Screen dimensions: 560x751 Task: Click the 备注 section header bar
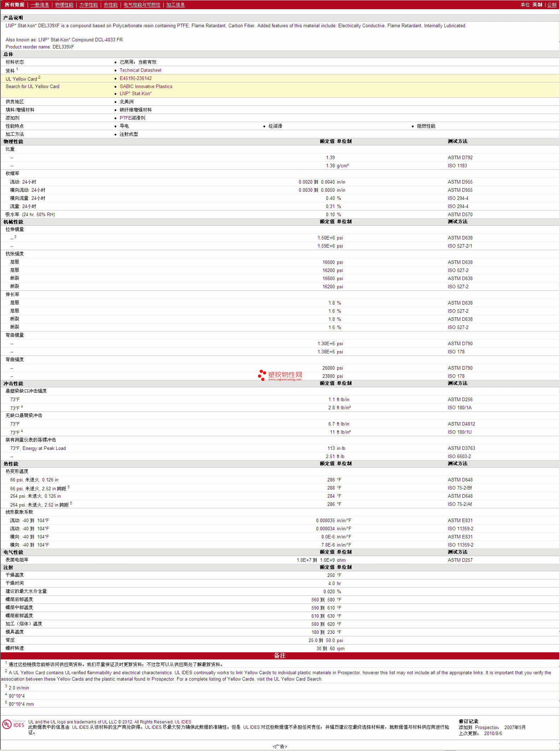click(x=280, y=656)
